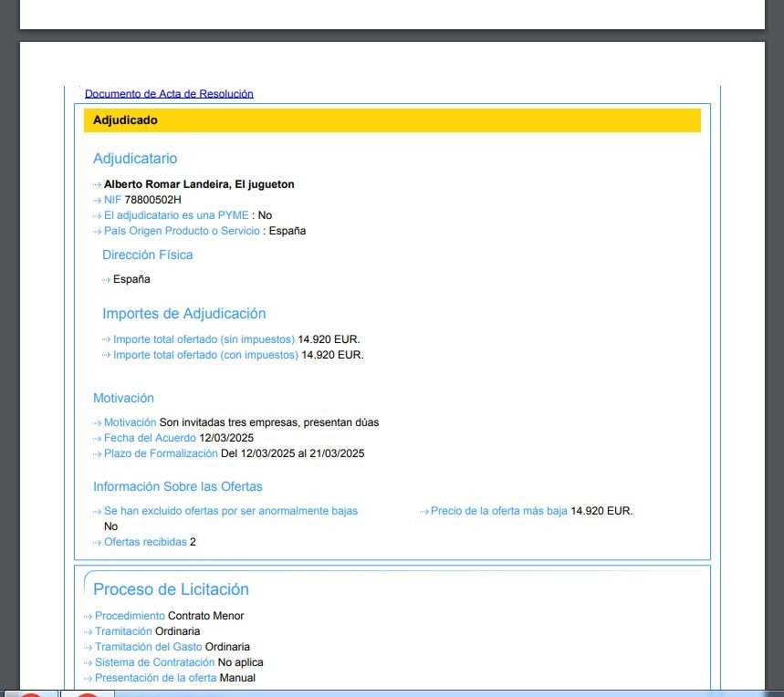Click the arrow bullet beside Ofertas recibidas
The image size is (784, 697).
[x=97, y=543]
